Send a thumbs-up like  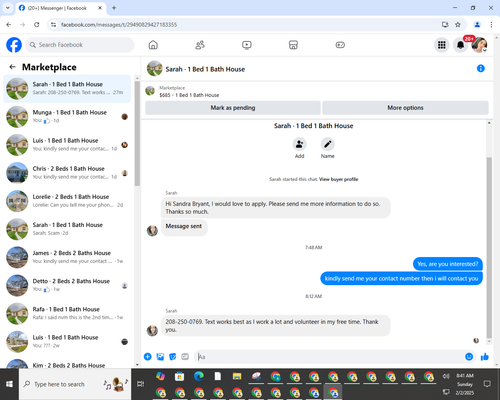(485, 357)
